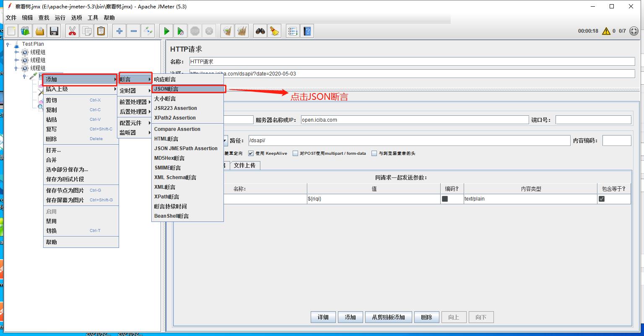Click the 删除 button below parameters table
This screenshot has width=644, height=336.
(x=426, y=317)
